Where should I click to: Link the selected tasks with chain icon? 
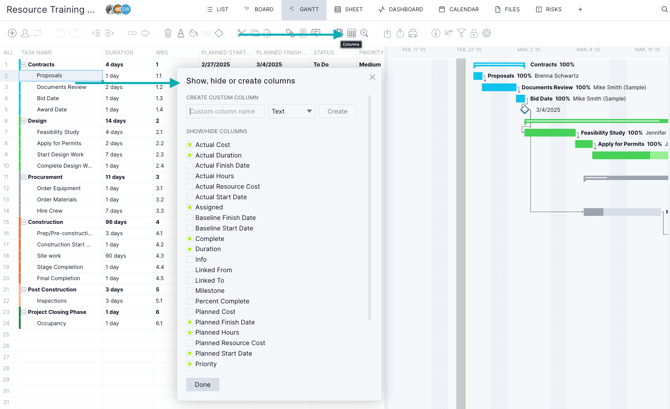pos(132,33)
